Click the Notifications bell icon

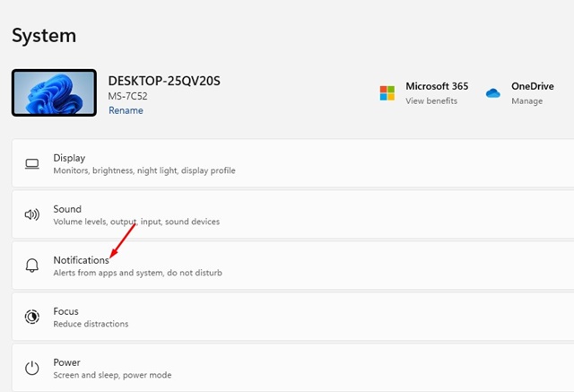point(32,266)
